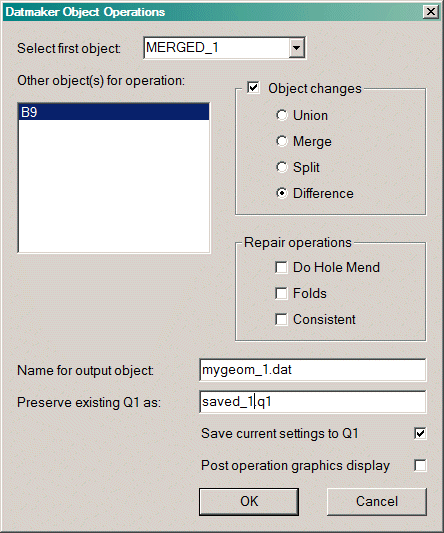444x533 pixels.
Task: Choose the Split radio button
Action: (x=282, y=167)
